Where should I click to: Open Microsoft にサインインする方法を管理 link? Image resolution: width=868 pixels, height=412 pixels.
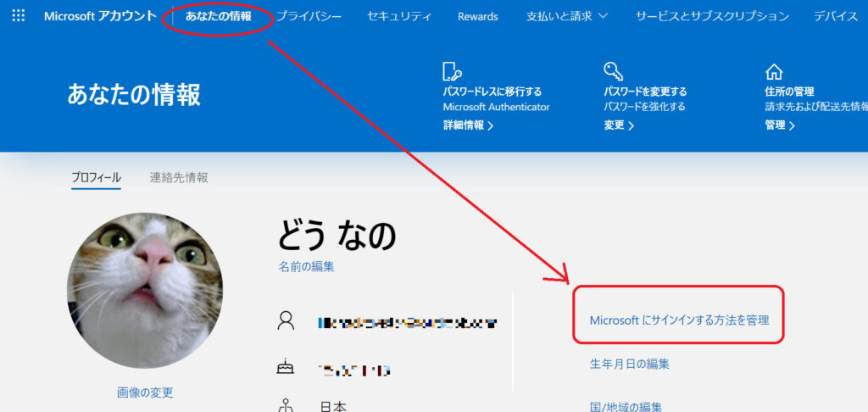[679, 320]
